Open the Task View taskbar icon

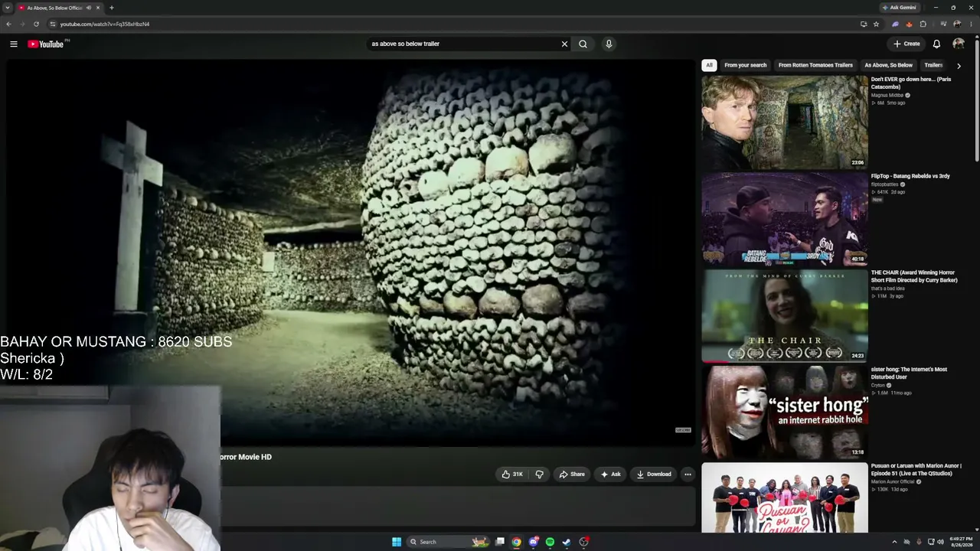click(x=500, y=542)
